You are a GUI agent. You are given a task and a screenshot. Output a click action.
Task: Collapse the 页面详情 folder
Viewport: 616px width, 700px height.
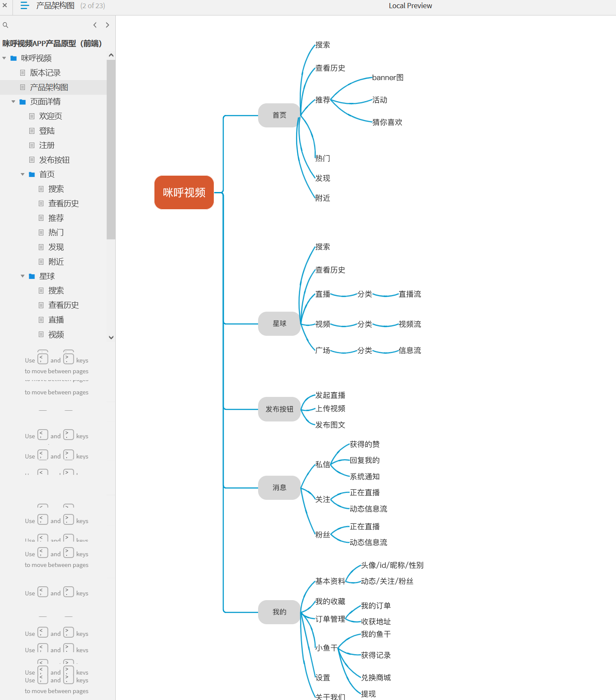(x=13, y=102)
